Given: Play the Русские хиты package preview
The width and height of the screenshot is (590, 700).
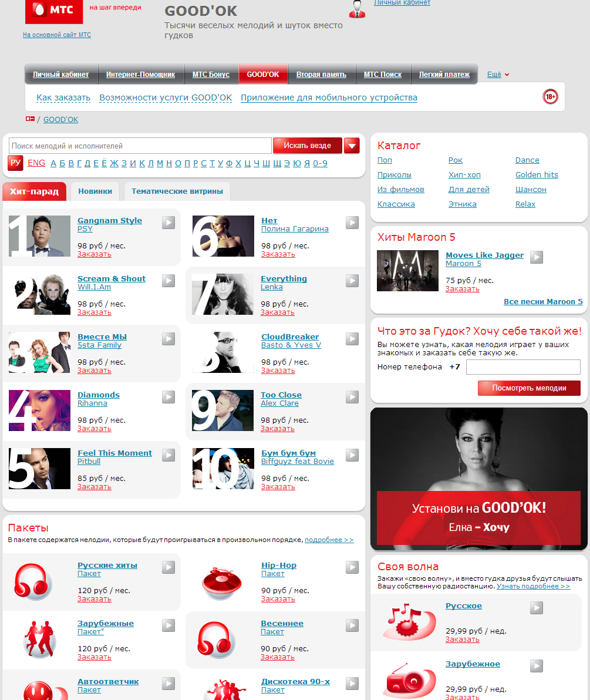Looking at the screenshot, I should (168, 567).
